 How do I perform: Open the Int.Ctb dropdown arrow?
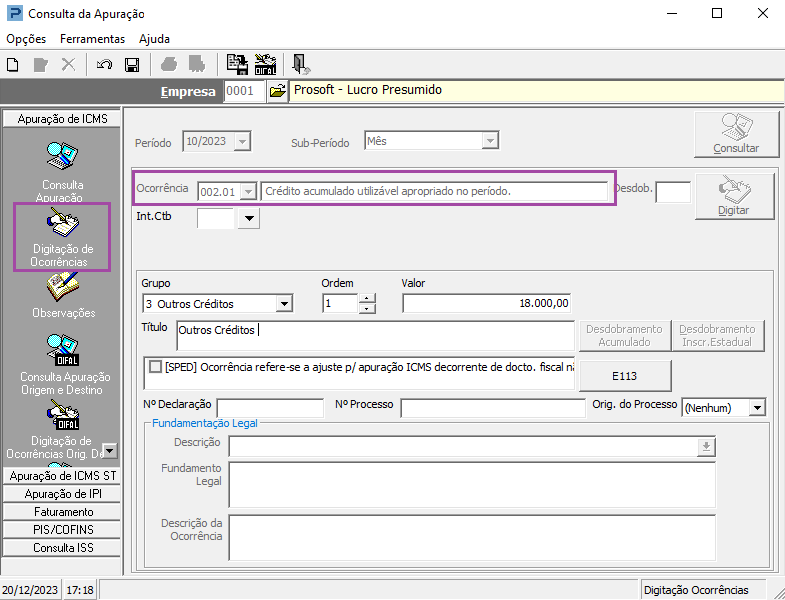click(x=249, y=218)
